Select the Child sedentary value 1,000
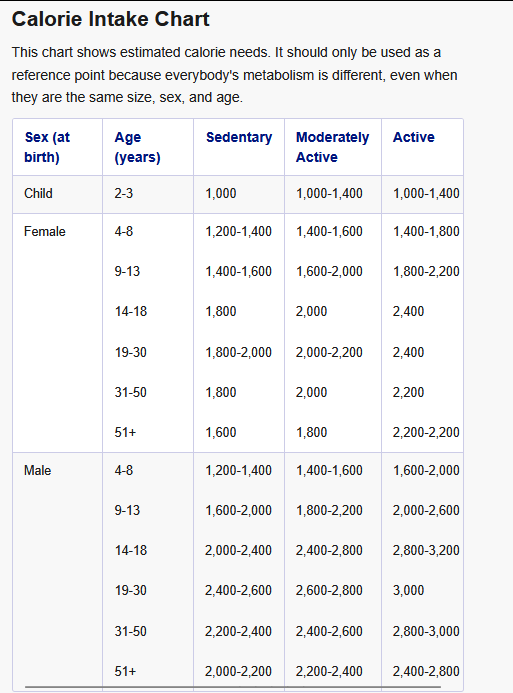The image size is (513, 693). click(221, 194)
